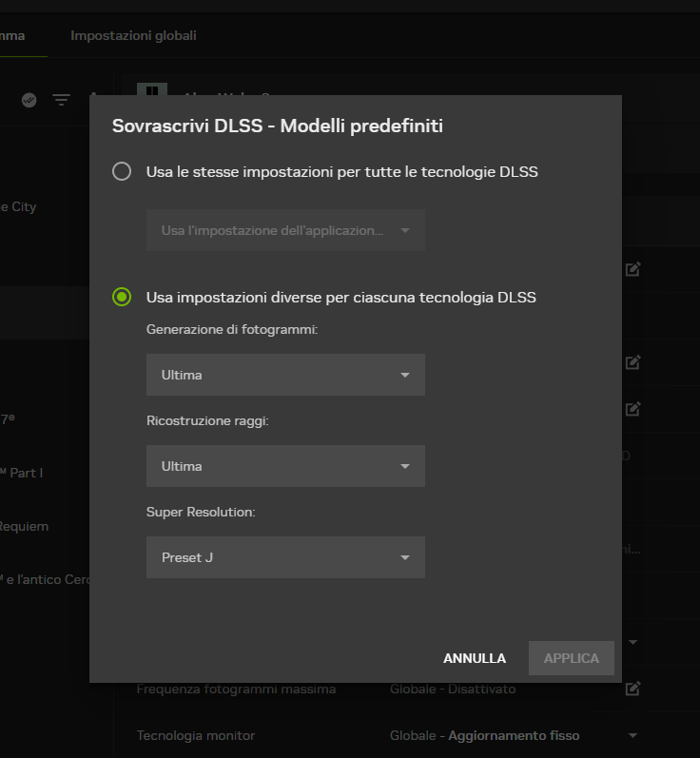Switch to the Impostazioni globali tab
The width and height of the screenshot is (700, 758).
[x=133, y=36]
